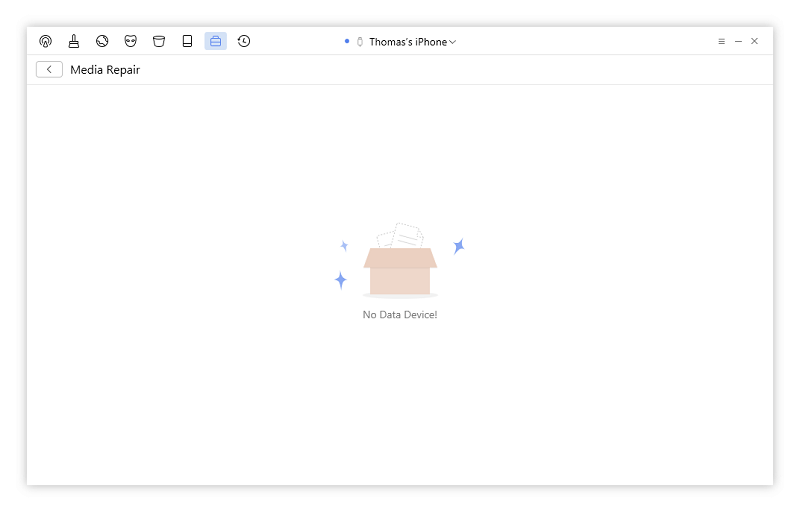
Task: Click the globe icon in the toolbar
Action: [x=102, y=41]
